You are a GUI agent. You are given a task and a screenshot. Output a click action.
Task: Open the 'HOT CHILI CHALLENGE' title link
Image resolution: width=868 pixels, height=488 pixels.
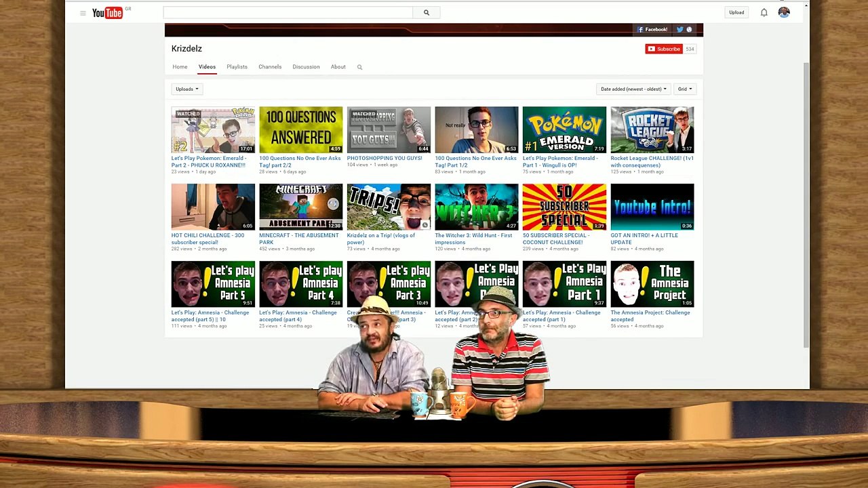[x=208, y=239]
